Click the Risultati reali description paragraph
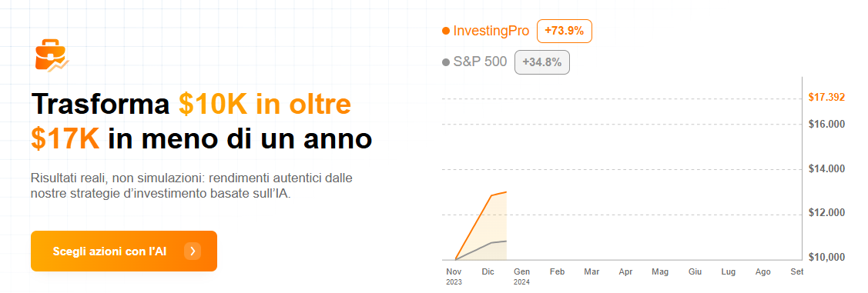 (x=192, y=186)
